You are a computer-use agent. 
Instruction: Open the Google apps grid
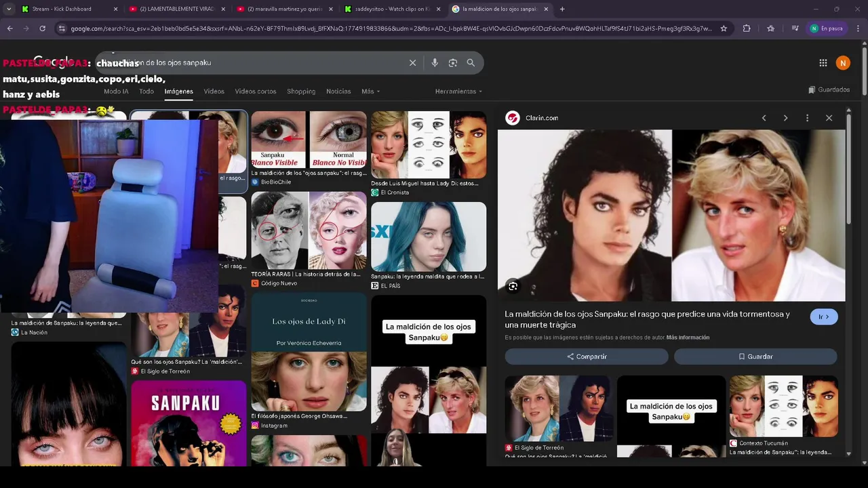point(823,63)
